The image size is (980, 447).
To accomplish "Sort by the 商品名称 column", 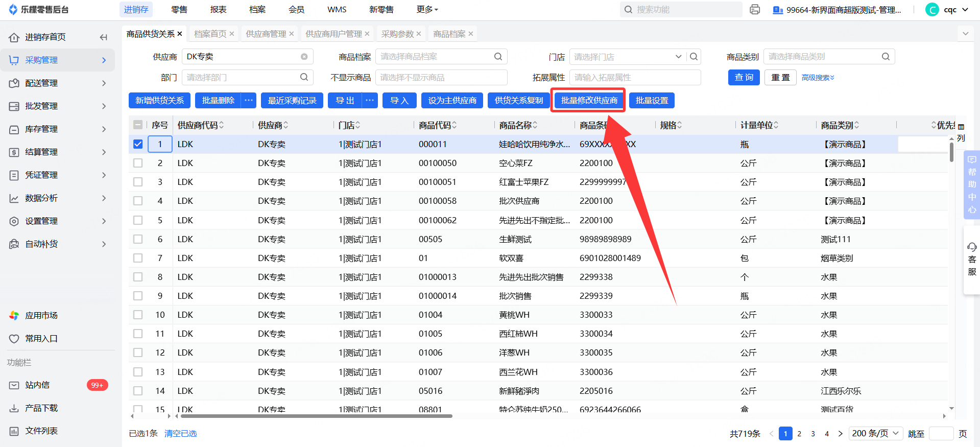I will click(535, 125).
